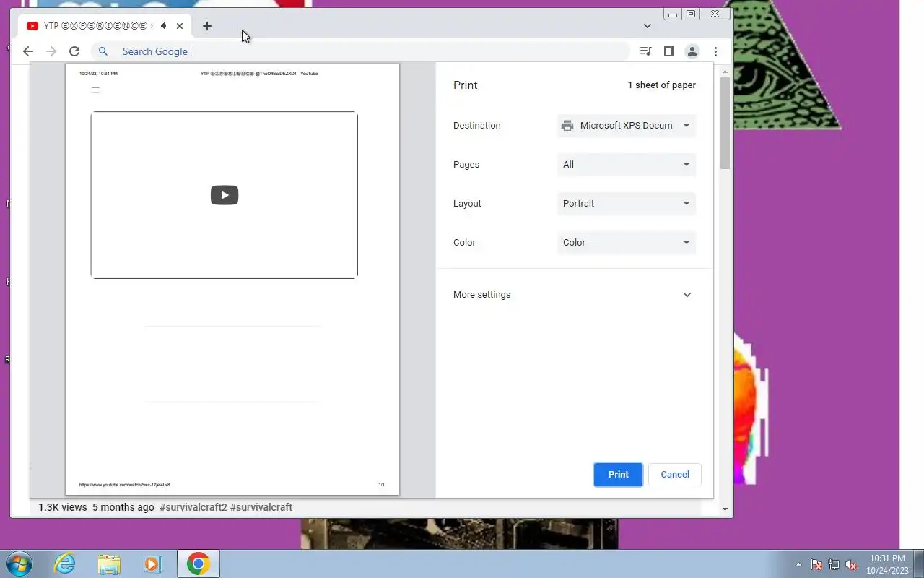Open the Layout dropdown set to Portrait
This screenshot has width=924, height=578.
[x=627, y=204]
